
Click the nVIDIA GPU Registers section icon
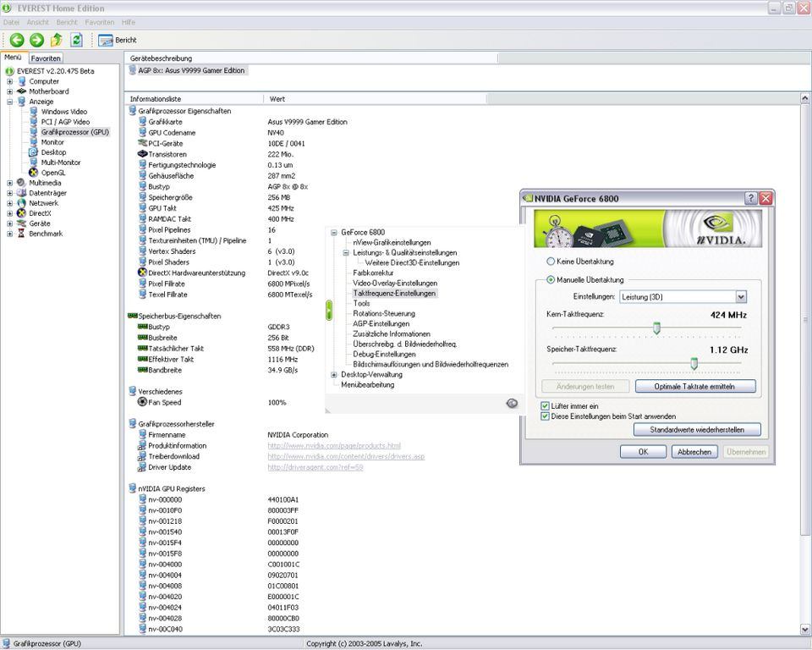coord(133,488)
